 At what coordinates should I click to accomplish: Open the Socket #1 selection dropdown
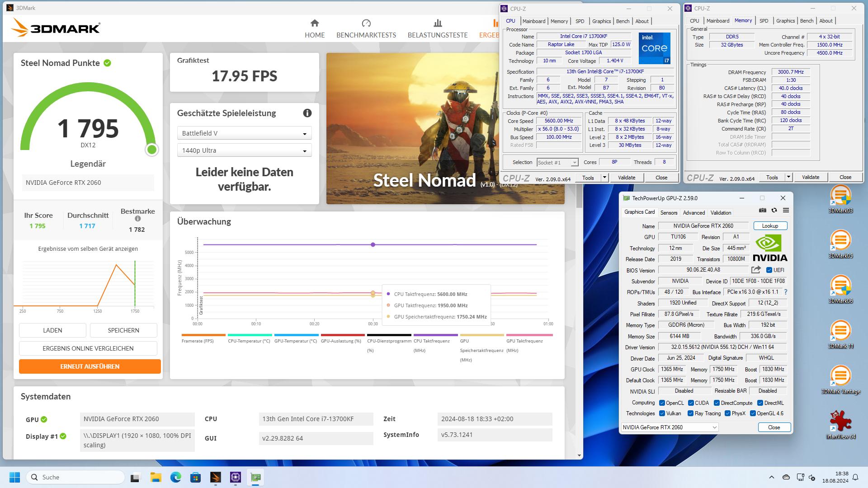point(557,163)
